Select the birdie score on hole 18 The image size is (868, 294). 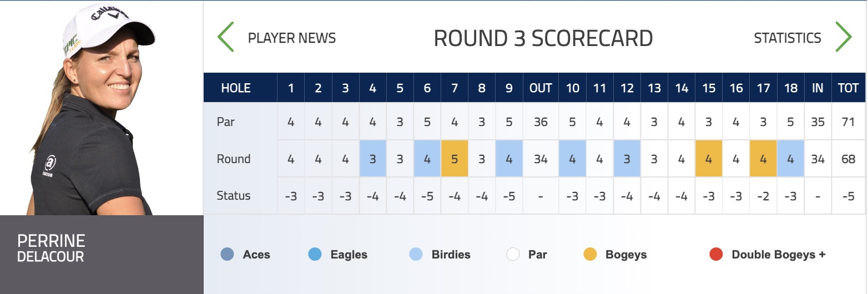tap(791, 159)
